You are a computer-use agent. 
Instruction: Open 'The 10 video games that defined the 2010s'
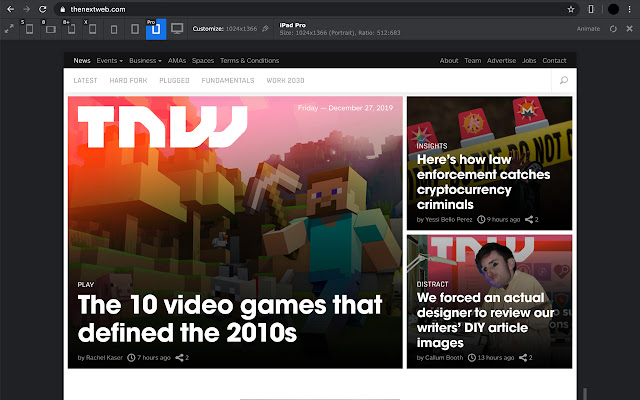tap(230, 319)
